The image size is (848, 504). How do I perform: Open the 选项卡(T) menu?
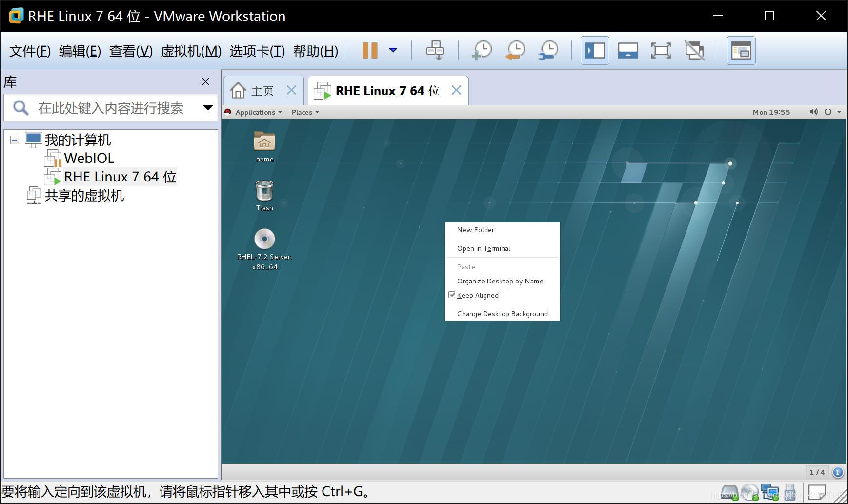point(257,51)
